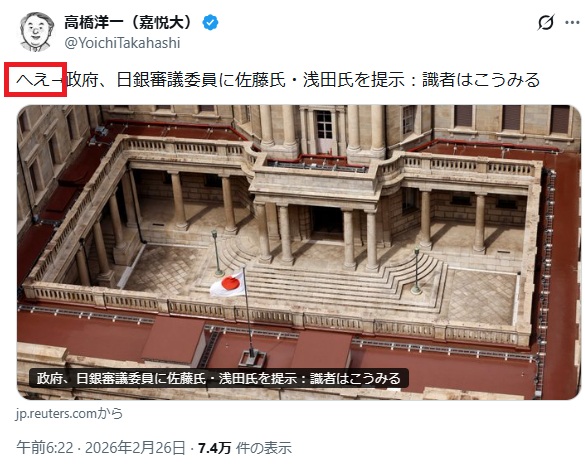Open the Bank of Japan building card image
This screenshot has width=585, height=476.
pyautogui.click(x=299, y=252)
